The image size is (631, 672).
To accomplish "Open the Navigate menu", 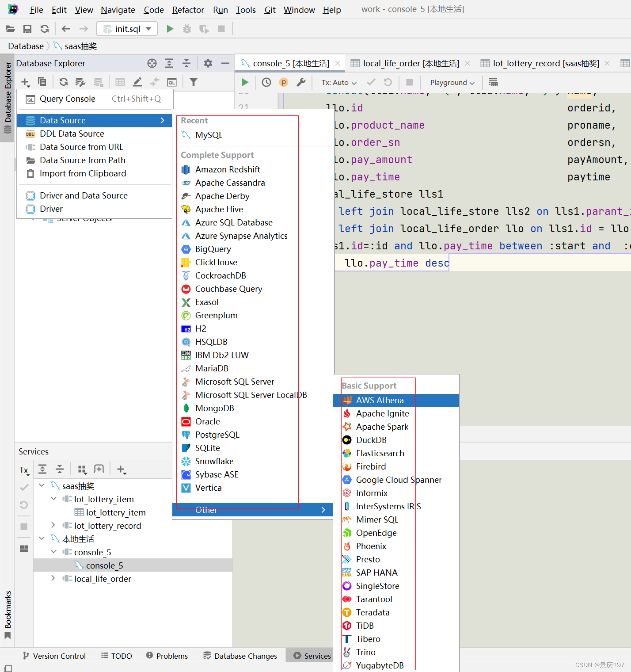I will tap(118, 10).
